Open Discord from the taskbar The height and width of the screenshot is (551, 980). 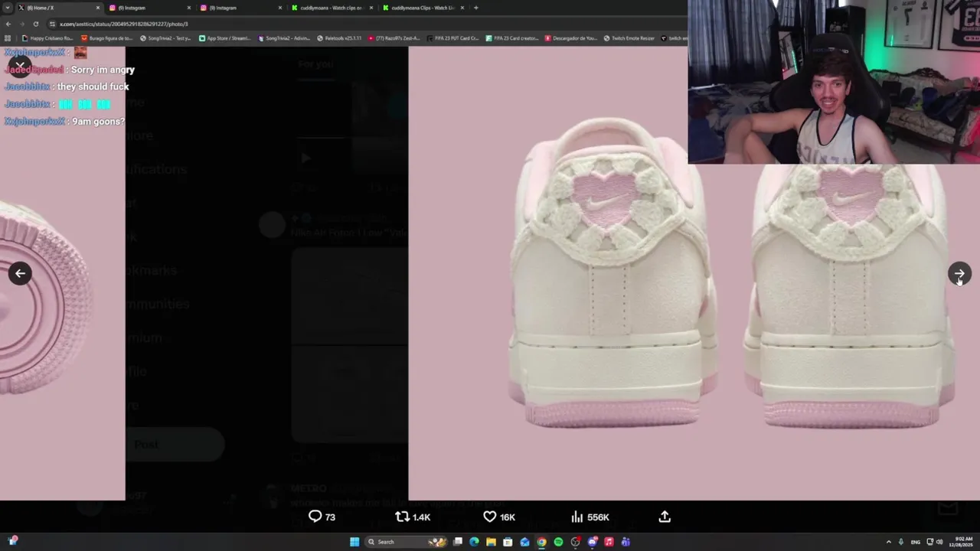[592, 542]
